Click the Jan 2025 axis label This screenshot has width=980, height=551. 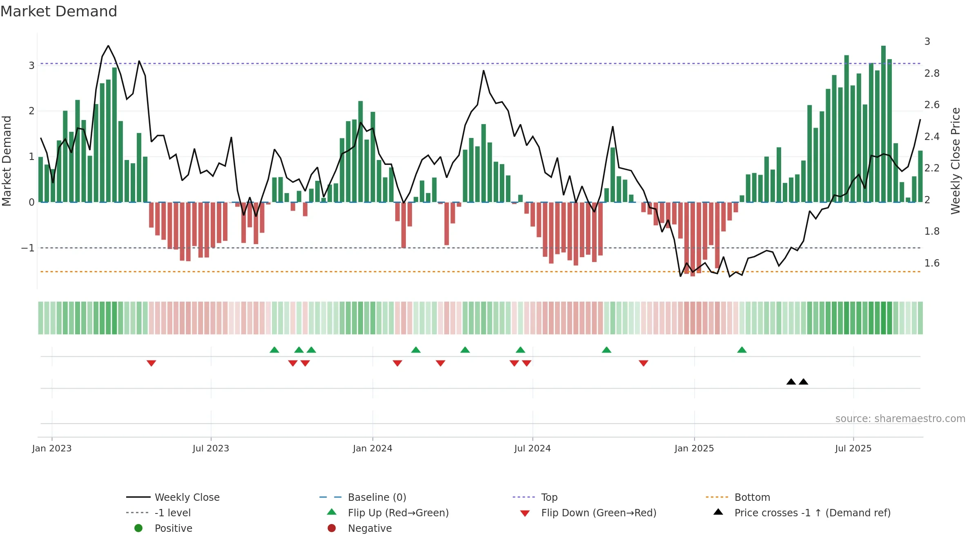click(x=694, y=448)
